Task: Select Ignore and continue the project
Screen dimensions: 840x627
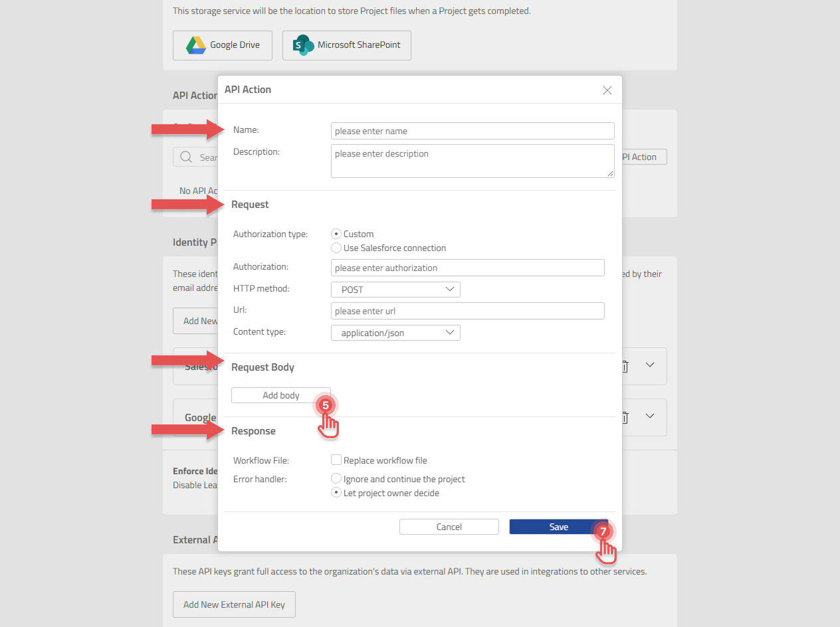Action: click(336, 479)
